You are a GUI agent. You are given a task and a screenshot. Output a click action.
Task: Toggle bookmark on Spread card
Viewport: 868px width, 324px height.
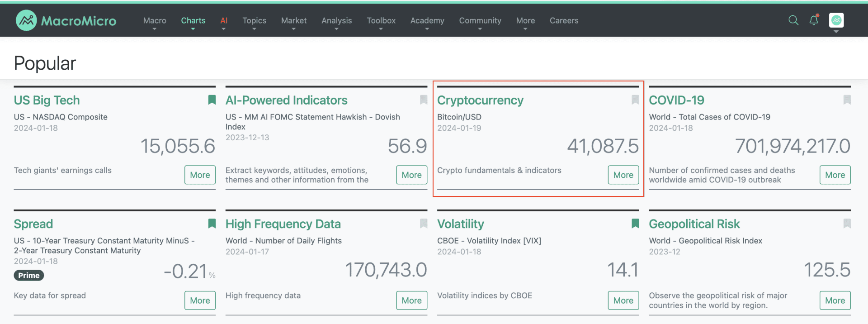point(212,224)
